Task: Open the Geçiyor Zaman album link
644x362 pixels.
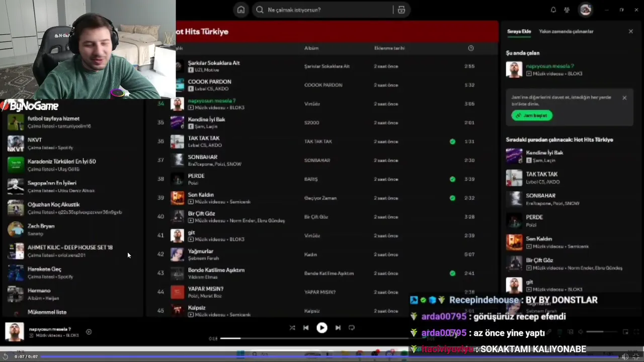Action: pos(320,198)
